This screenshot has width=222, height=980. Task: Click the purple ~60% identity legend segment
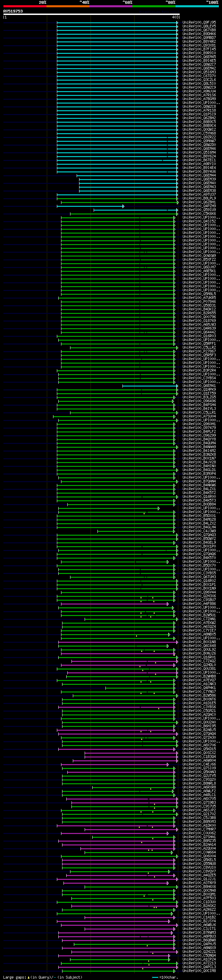[x=111, y=6]
